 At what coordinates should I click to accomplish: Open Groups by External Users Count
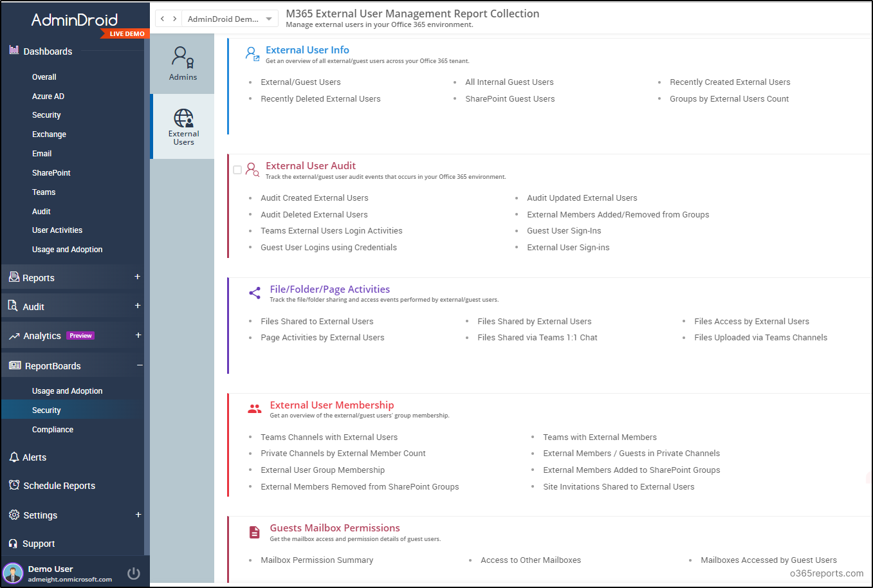[729, 99]
